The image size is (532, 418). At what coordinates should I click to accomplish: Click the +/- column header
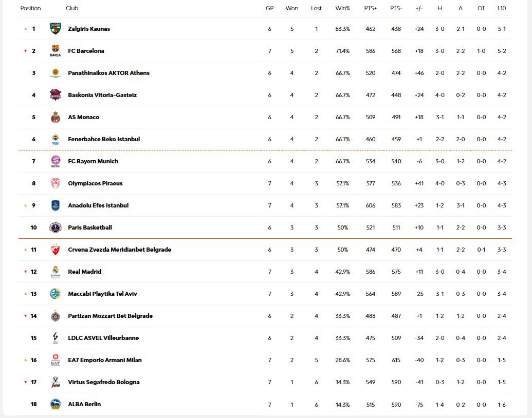click(419, 8)
